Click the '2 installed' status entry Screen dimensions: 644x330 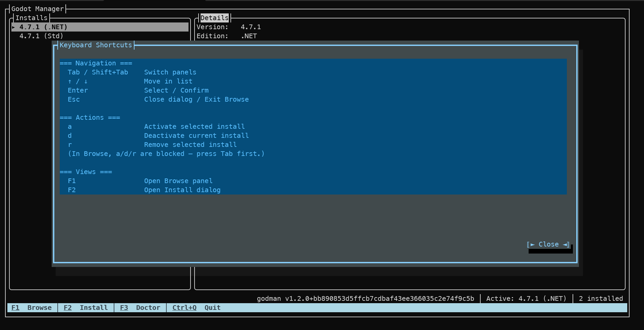pos(601,299)
